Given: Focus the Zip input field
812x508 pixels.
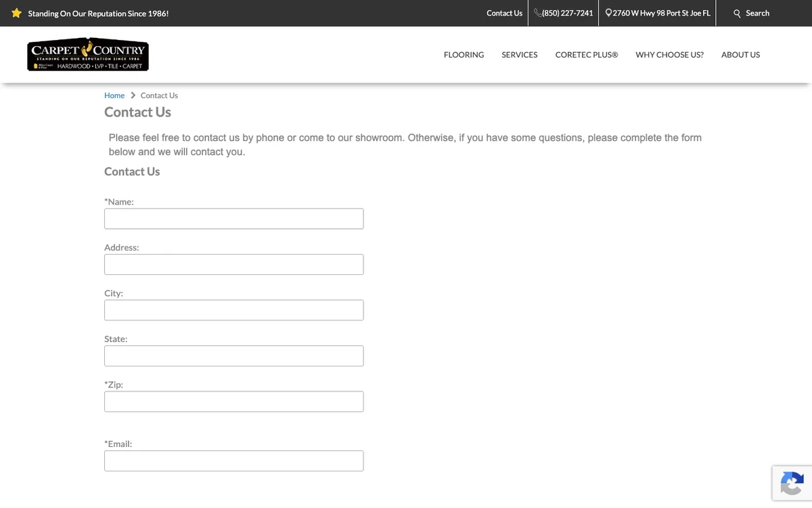Looking at the screenshot, I should pos(233,402).
